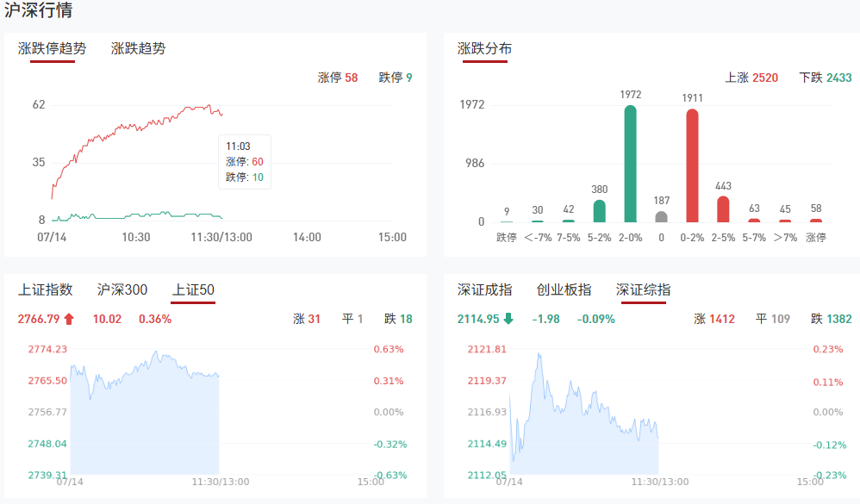Click the red up arrow beside 2766.79
This screenshot has width=860, height=504.
coord(69,319)
